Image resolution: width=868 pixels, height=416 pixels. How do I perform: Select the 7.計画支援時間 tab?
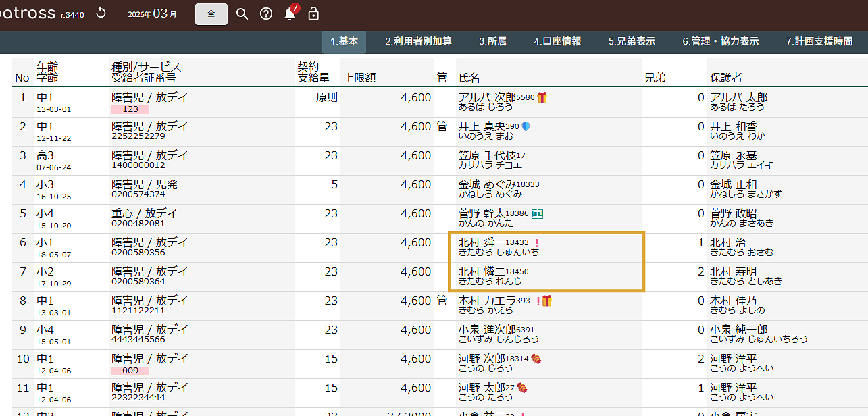tap(819, 41)
